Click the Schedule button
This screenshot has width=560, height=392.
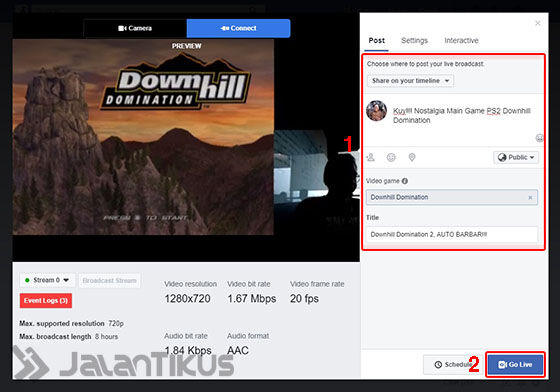click(453, 365)
